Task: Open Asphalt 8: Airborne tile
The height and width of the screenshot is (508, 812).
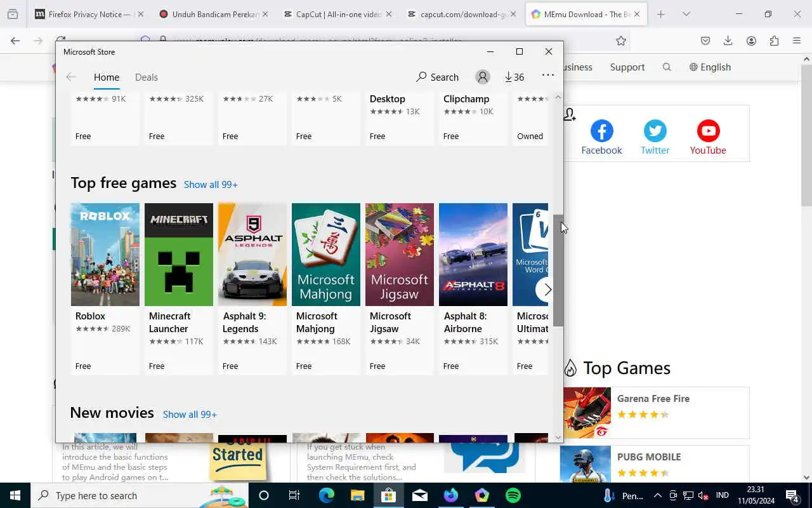Action: 473,288
